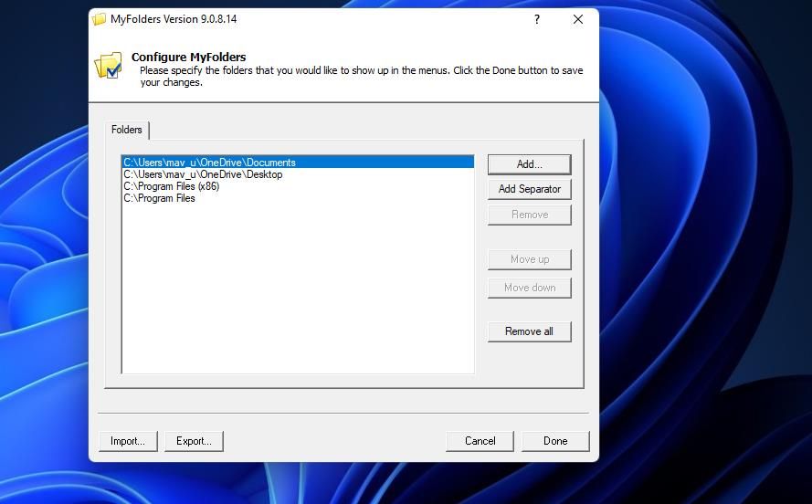Click the Move down button
This screenshot has width=812, height=504.
coord(529,288)
